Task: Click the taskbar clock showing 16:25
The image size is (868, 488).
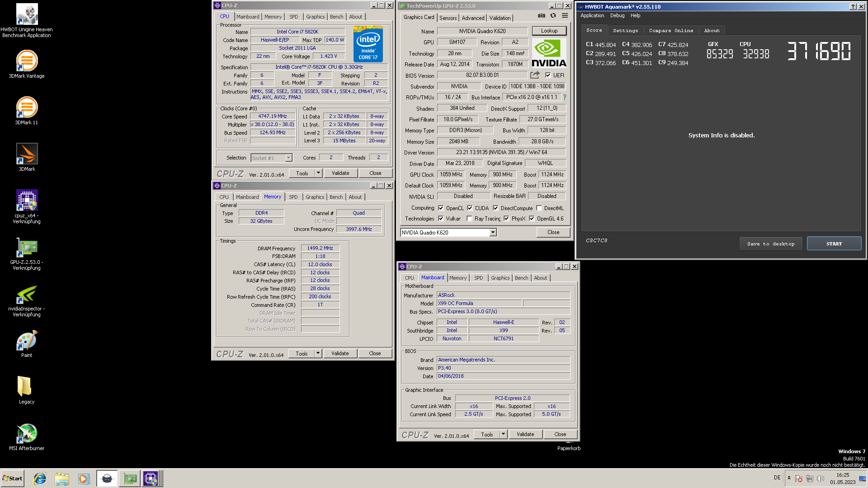Action: tap(843, 475)
